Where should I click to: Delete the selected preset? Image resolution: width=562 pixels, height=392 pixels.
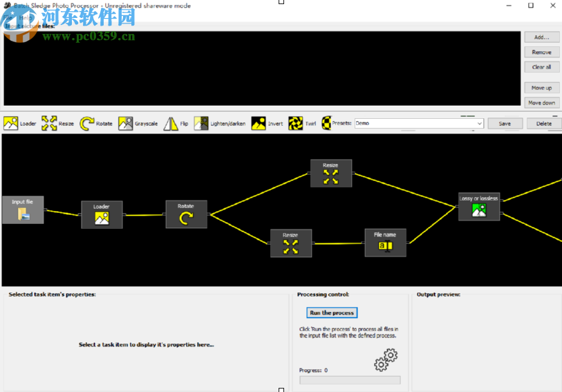[544, 124]
